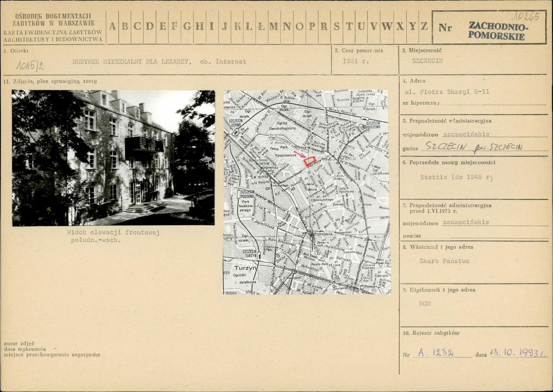The width and height of the screenshot is (553, 392).
Task: Click the construction date 1931 r. field
Action: 355,61
